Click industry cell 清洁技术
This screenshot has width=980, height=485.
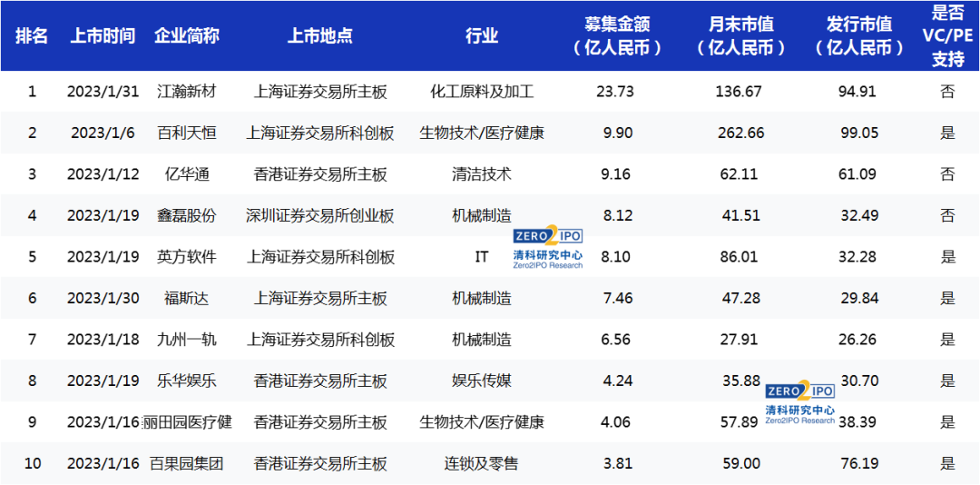(482, 174)
